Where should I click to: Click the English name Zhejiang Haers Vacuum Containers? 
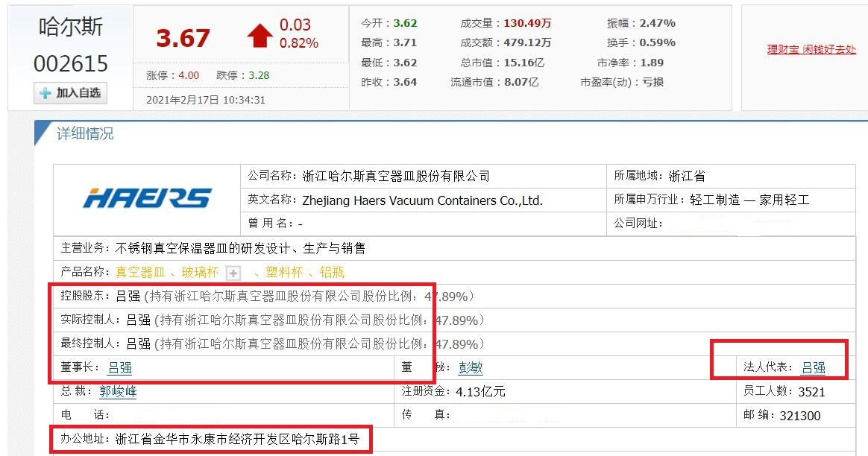(422, 200)
